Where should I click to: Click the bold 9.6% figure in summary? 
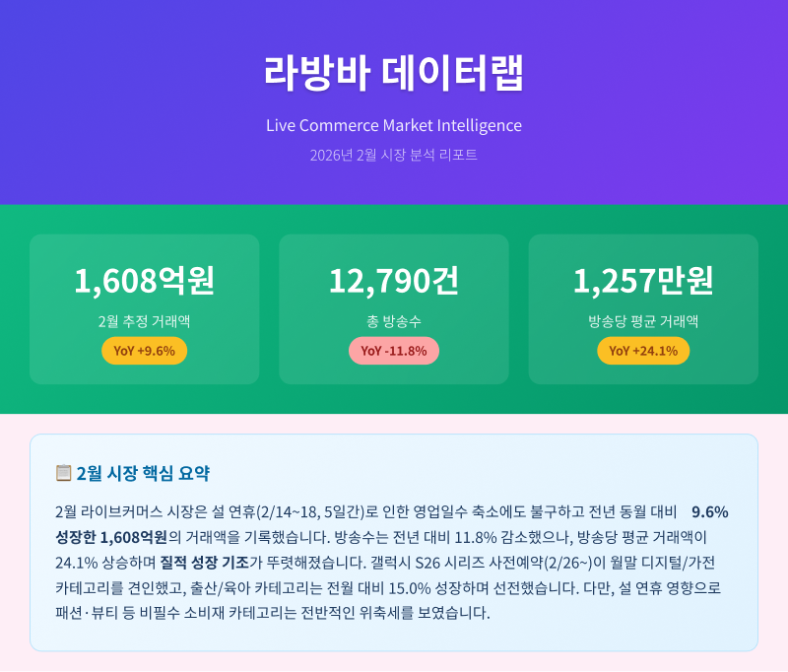click(709, 511)
